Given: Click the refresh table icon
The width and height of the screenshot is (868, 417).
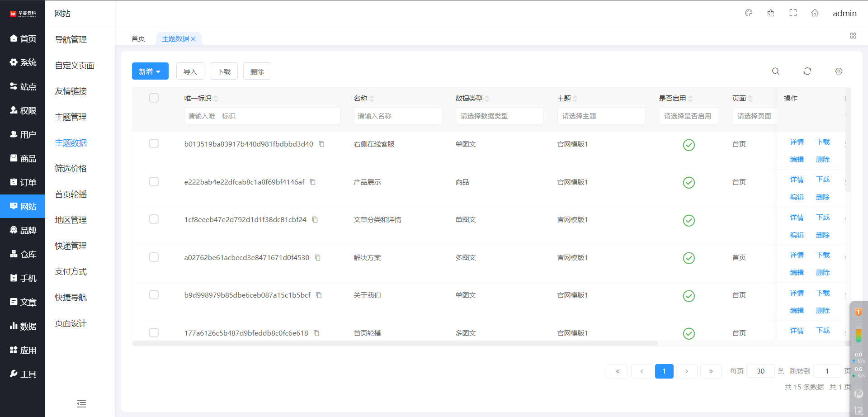Looking at the screenshot, I should click(x=807, y=71).
